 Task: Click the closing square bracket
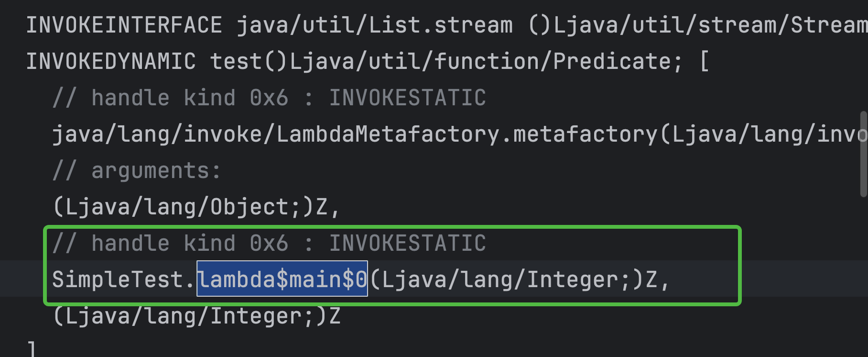pyautogui.click(x=32, y=349)
